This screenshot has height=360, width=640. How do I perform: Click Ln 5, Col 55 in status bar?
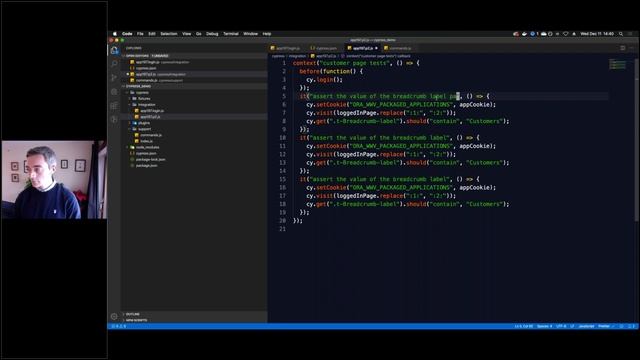click(x=524, y=326)
